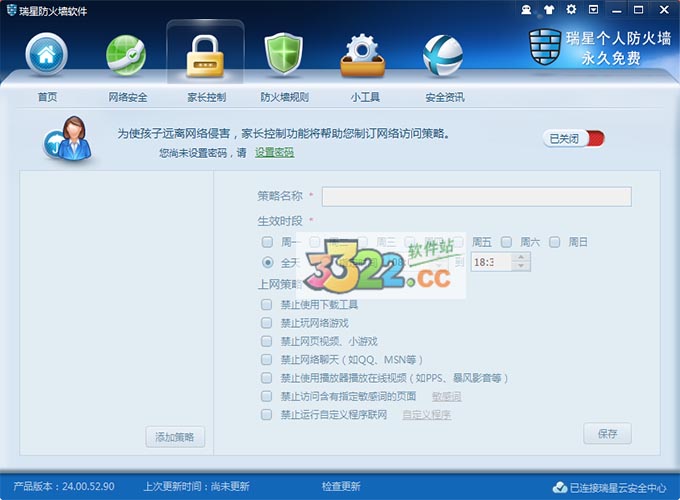
Task: Switch to 家长控制 tab label
Action: pyautogui.click(x=206, y=97)
